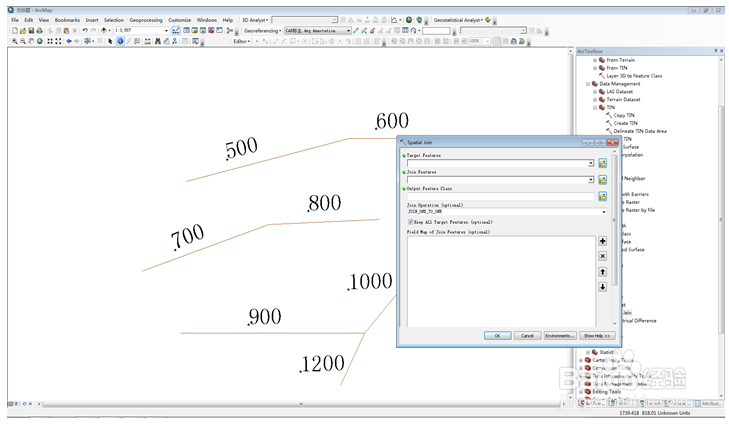Open the Geostatistical Analyst dropdown menu
The image size is (729, 427).
458,20
